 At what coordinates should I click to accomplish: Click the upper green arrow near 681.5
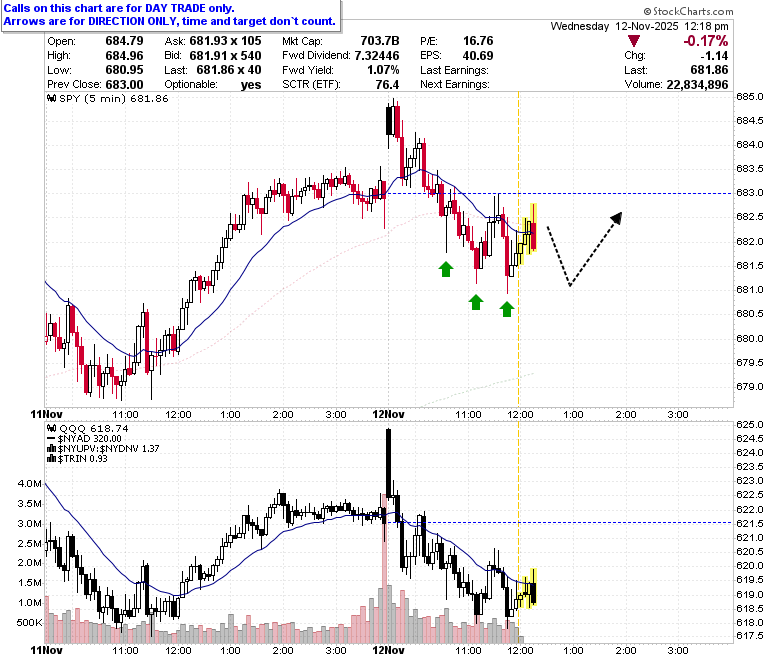pyautogui.click(x=446, y=269)
